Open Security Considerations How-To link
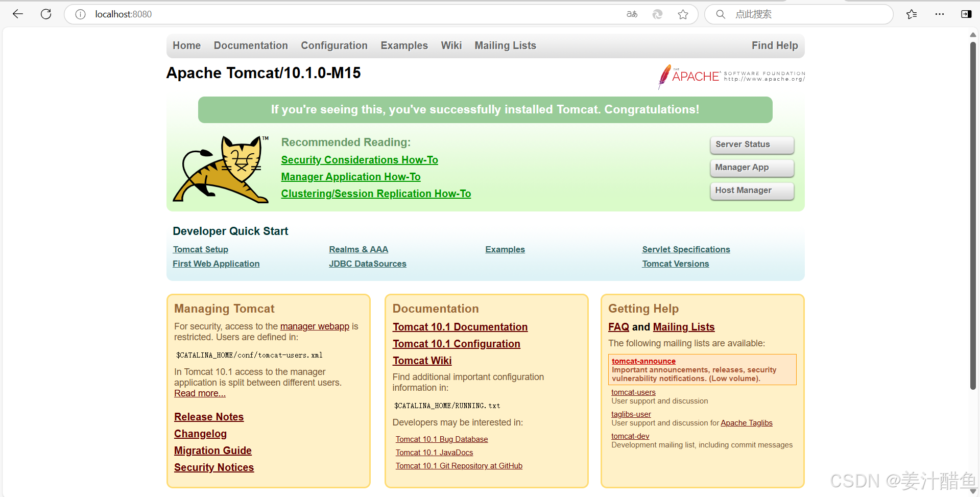The width and height of the screenshot is (980, 497). click(x=360, y=160)
